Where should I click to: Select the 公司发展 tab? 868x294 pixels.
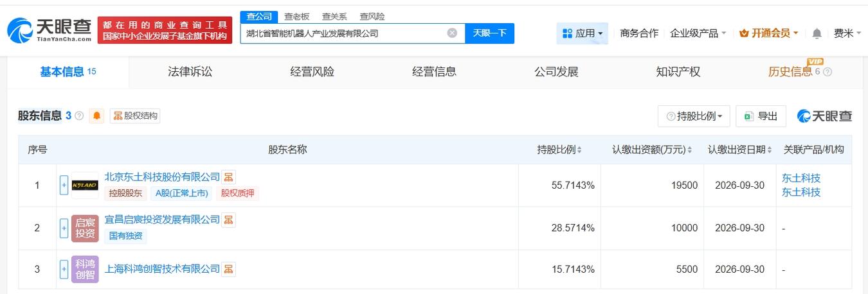(x=556, y=72)
